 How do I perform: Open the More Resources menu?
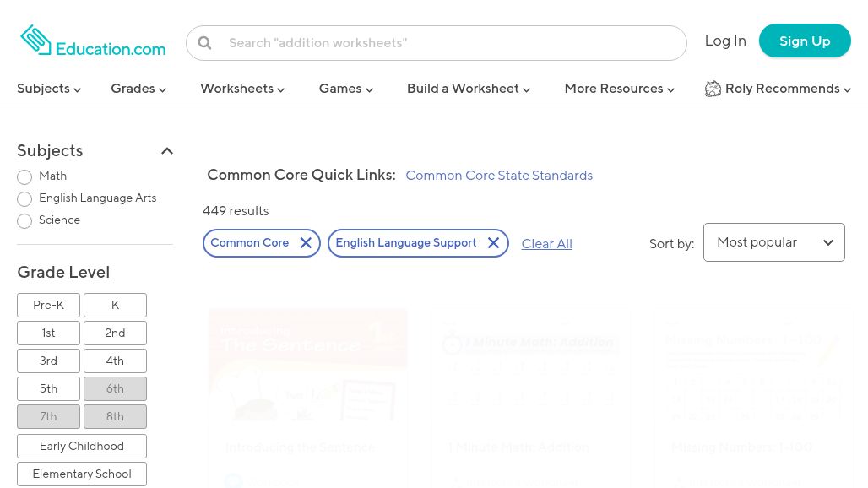tap(619, 89)
